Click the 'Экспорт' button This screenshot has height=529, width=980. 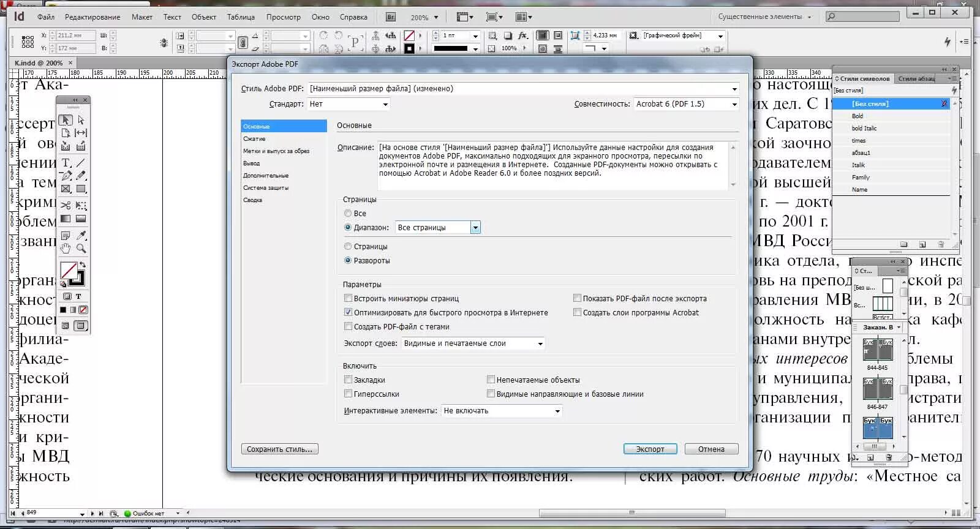[650, 449]
